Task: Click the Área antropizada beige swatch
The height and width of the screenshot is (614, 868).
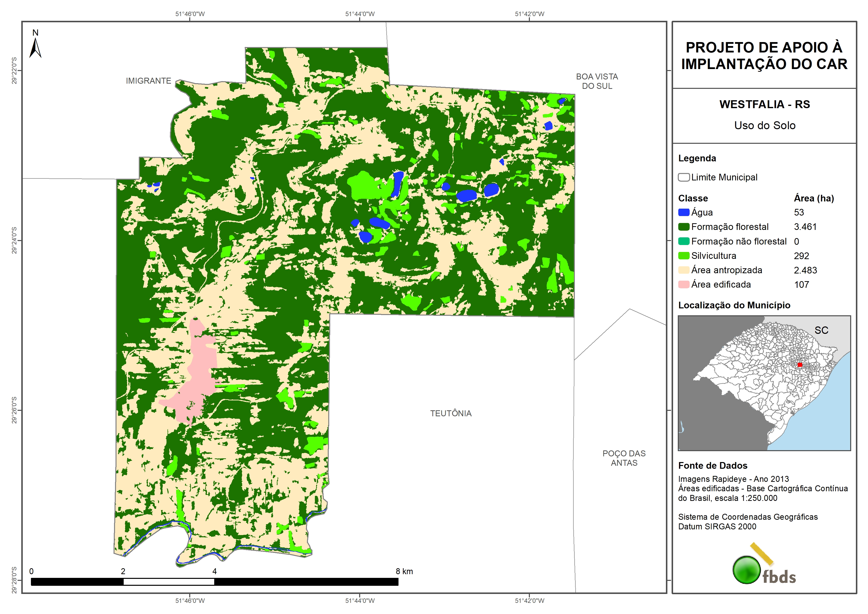Action: 683,270
